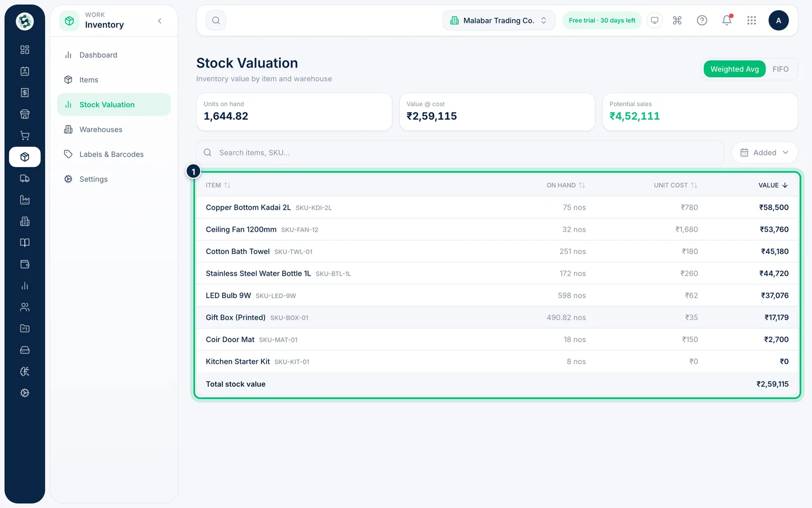
Task: Select Weighted Avg valuation method
Action: tap(734, 69)
